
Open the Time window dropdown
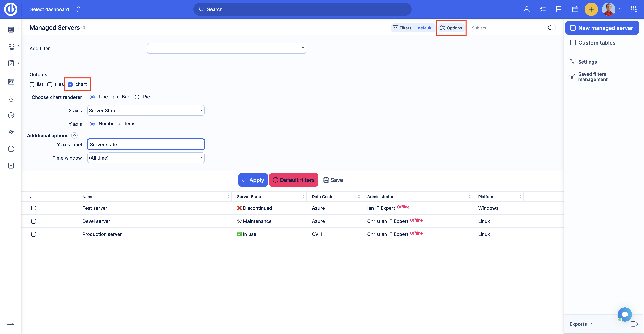click(146, 158)
